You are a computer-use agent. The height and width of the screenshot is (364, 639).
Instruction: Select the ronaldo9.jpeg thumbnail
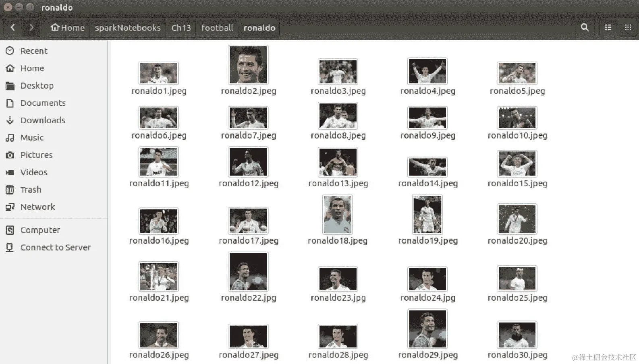pyautogui.click(x=427, y=118)
